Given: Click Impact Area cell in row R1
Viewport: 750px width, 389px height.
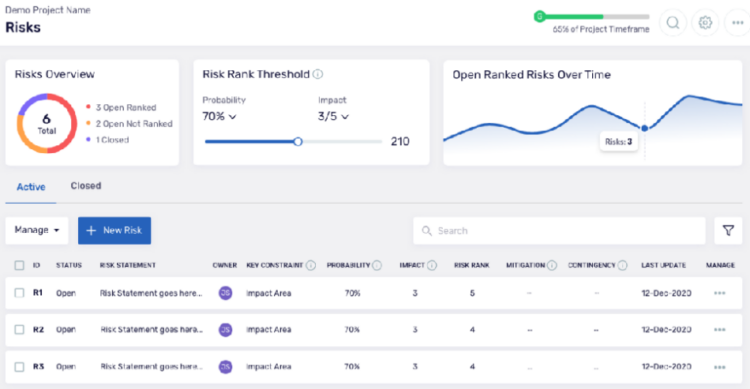Looking at the screenshot, I should 268,293.
